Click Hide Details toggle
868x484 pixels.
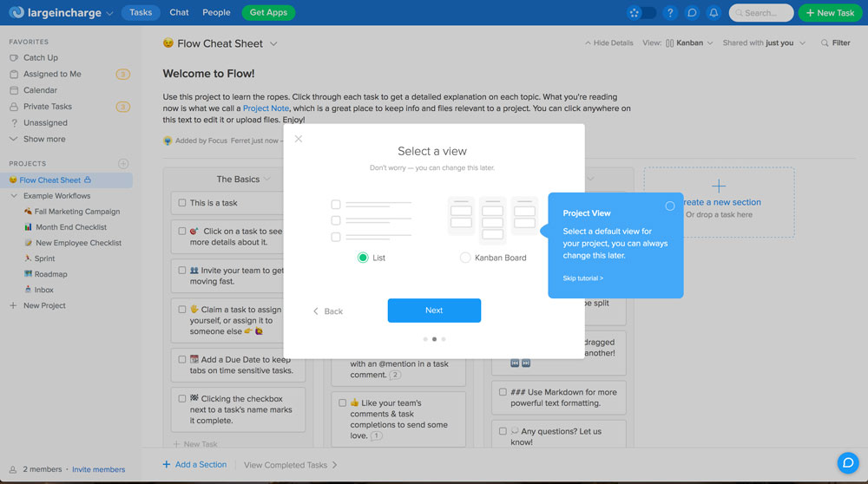(609, 43)
